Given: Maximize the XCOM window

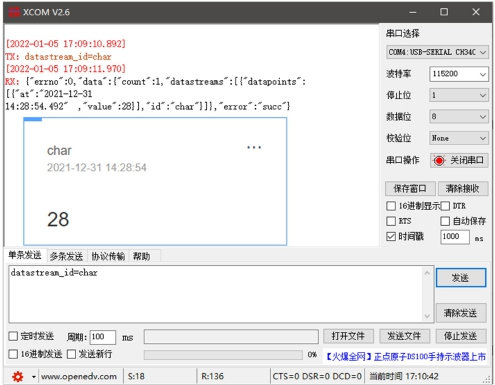Looking at the screenshot, I should pos(444,12).
